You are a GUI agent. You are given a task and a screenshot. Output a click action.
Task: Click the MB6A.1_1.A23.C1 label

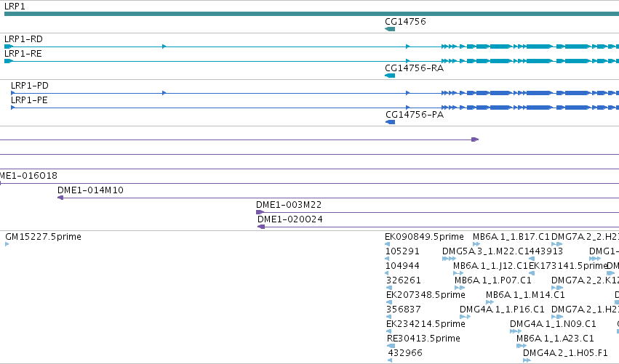(555, 339)
